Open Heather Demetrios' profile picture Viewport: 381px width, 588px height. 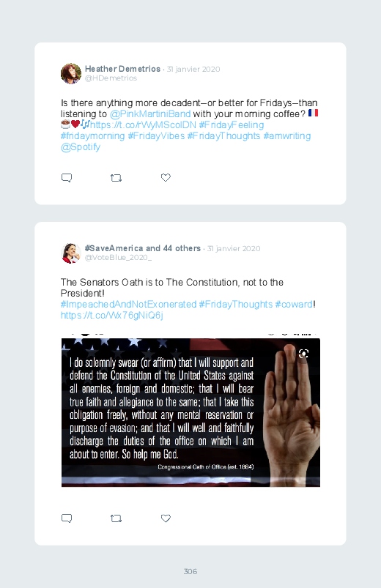coord(71,73)
